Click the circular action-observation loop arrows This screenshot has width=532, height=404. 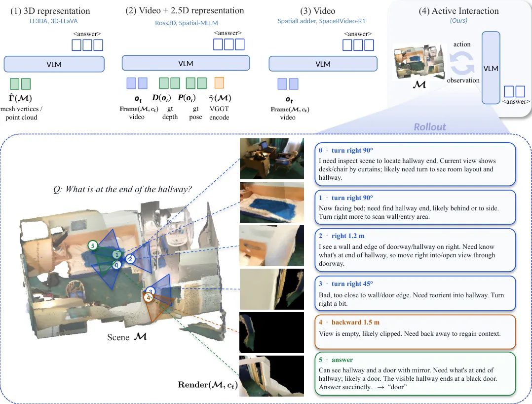[x=462, y=63]
